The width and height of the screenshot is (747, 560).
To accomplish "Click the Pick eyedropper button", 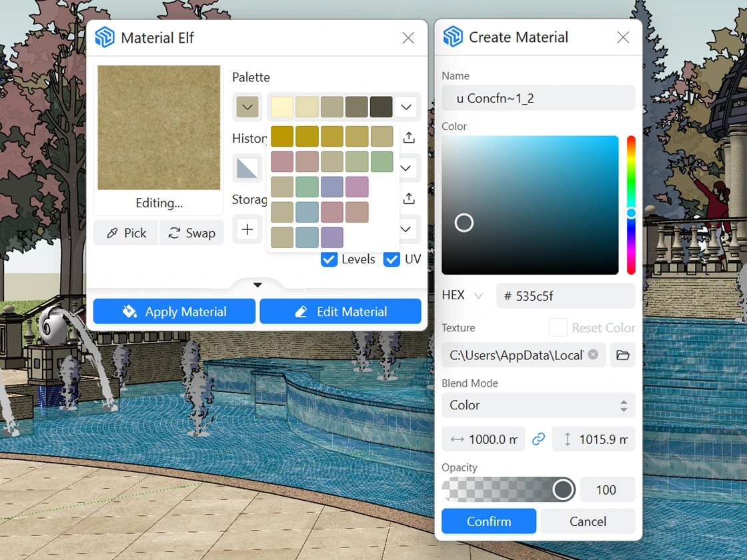I will [x=126, y=233].
